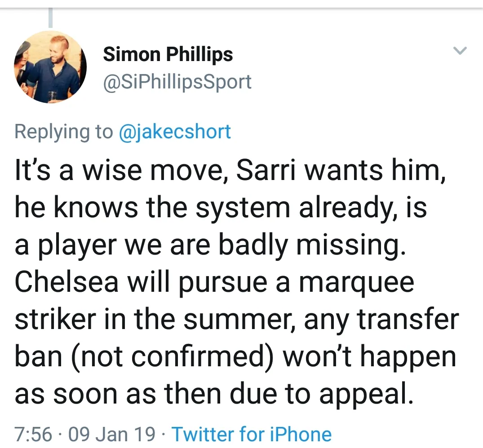
Task: Click the 09 Jan 19 date
Action: [112, 434]
